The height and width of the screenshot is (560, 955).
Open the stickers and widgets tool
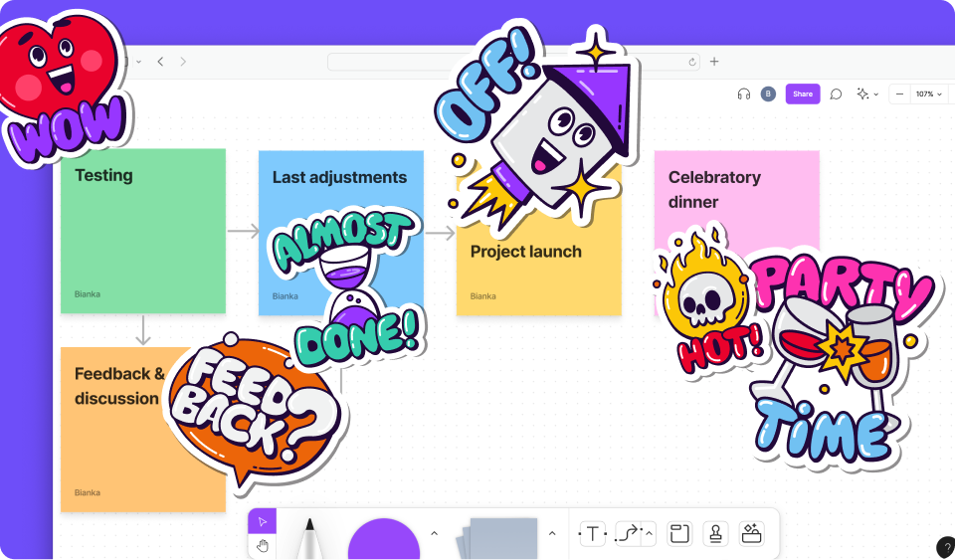tap(751, 534)
